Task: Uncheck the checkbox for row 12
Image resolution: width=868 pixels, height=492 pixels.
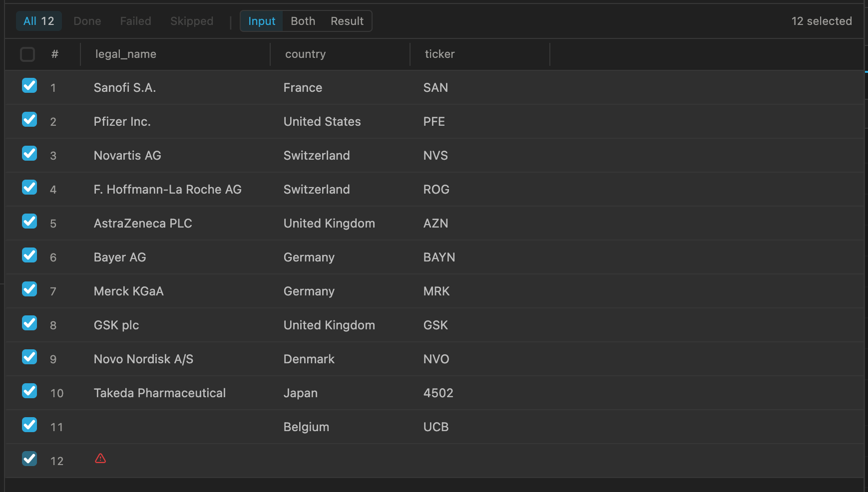Action: (x=29, y=459)
